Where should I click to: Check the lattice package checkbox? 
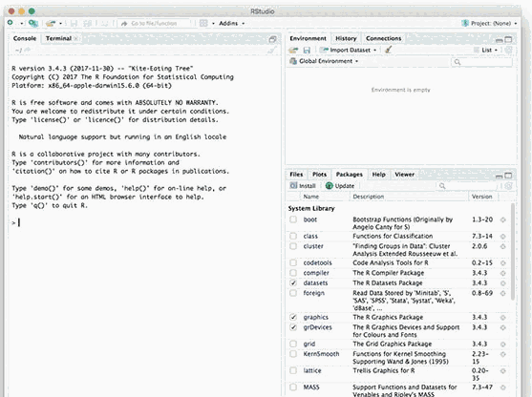point(293,370)
